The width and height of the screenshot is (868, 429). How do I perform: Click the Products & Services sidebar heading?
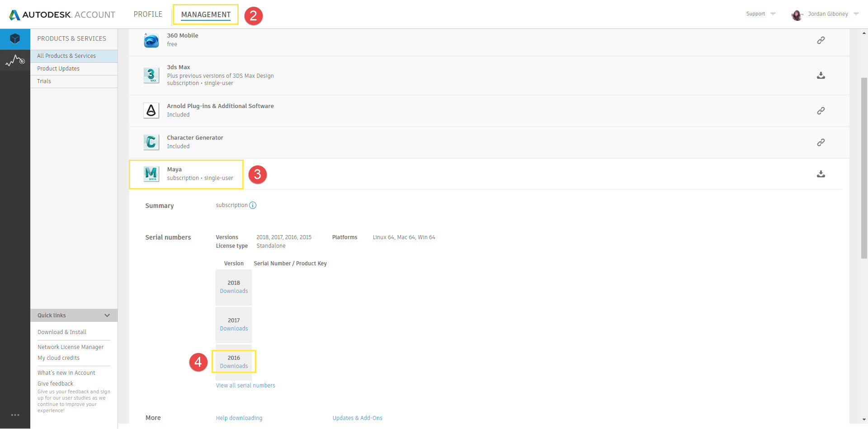[72, 39]
